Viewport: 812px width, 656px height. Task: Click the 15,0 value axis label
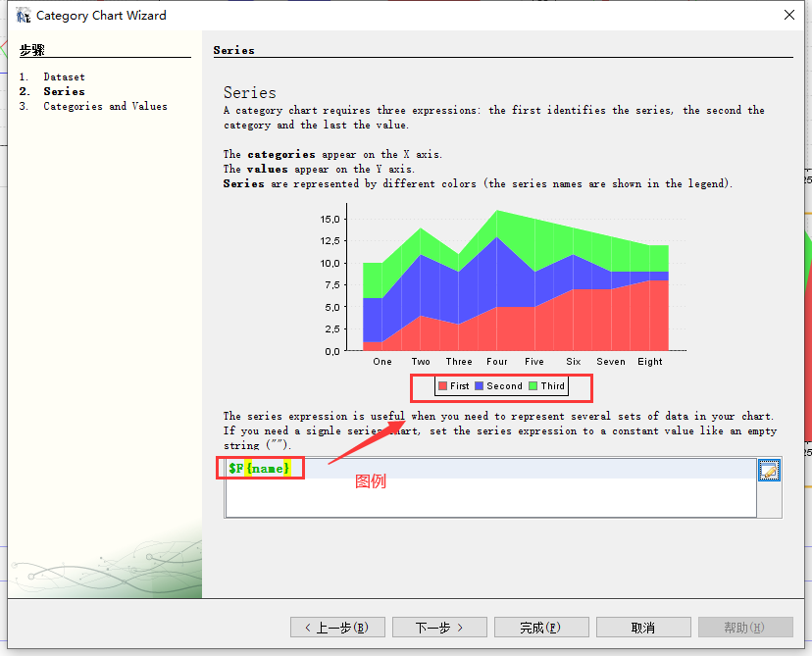pos(330,219)
